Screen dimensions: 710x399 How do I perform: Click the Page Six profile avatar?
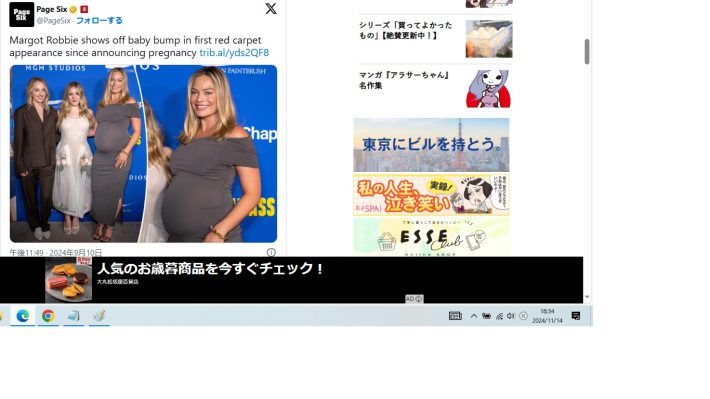[x=21, y=14]
